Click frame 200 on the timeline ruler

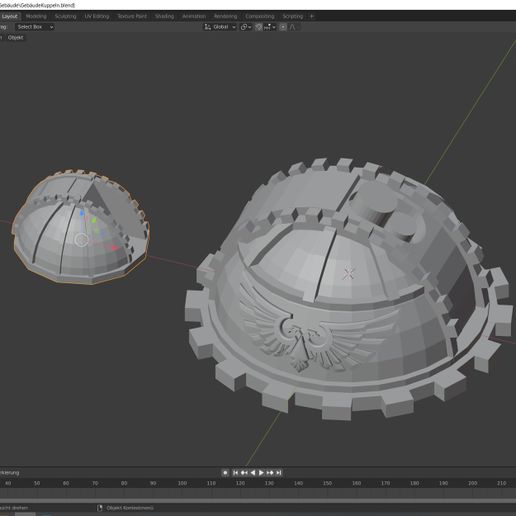click(472, 483)
